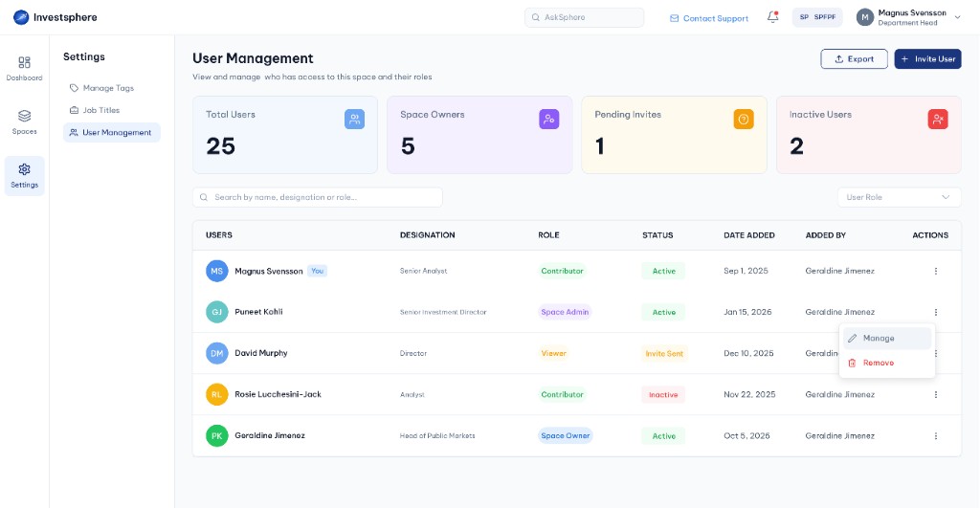Open the User Role filter dropdown
980x508 pixels.
[x=899, y=197]
